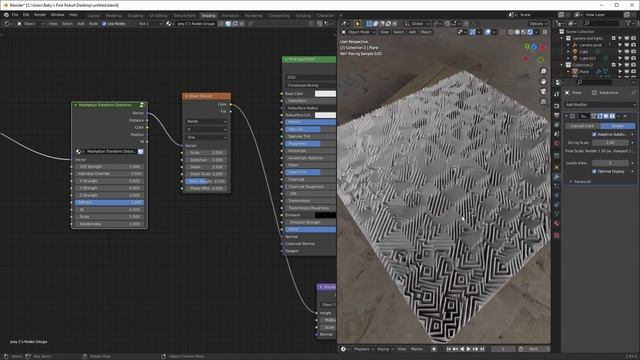640x360 pixels.
Task: Collapse the Collection 2 tree item
Action: tap(562, 65)
